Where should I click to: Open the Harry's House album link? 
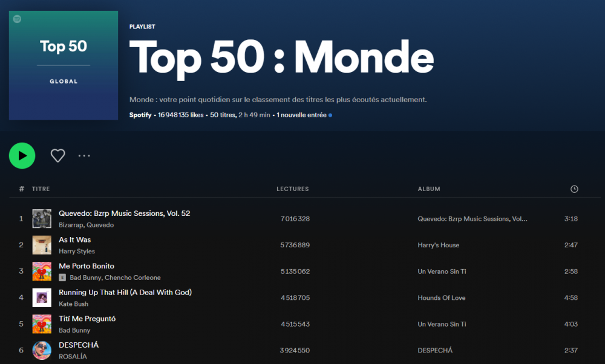[x=438, y=245]
